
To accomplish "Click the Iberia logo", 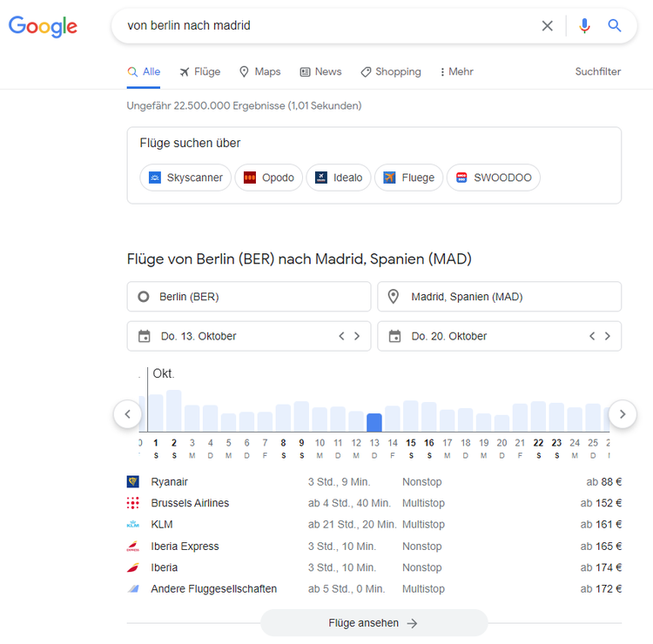I will [133, 567].
